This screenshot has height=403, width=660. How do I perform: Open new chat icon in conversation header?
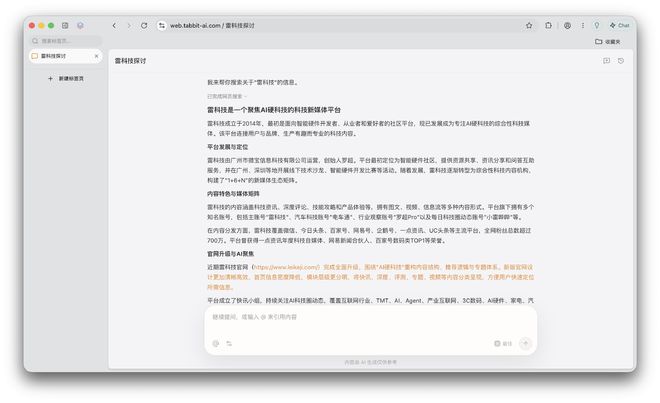click(606, 61)
